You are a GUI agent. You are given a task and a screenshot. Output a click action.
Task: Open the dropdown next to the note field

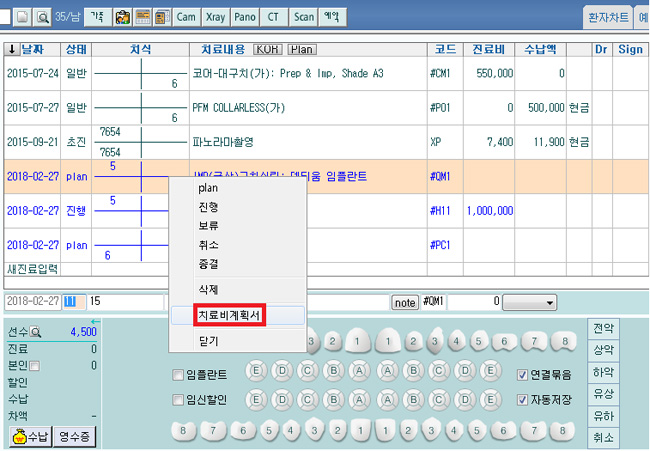[x=530, y=302]
